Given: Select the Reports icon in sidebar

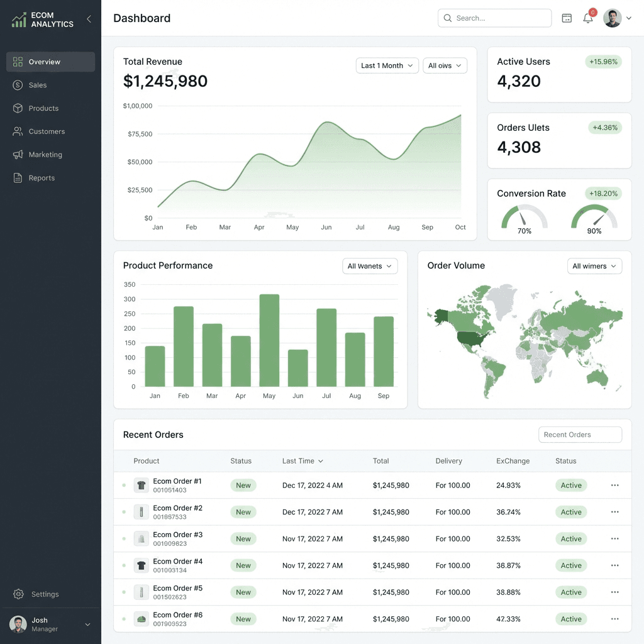Looking at the screenshot, I should (19, 178).
